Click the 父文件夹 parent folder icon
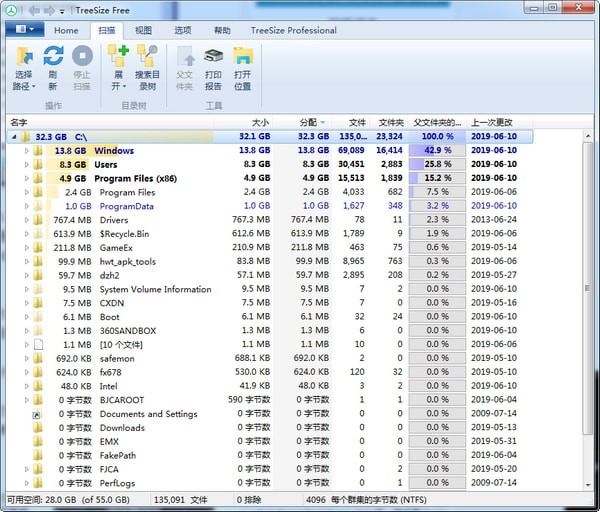The image size is (600, 512). click(x=184, y=56)
